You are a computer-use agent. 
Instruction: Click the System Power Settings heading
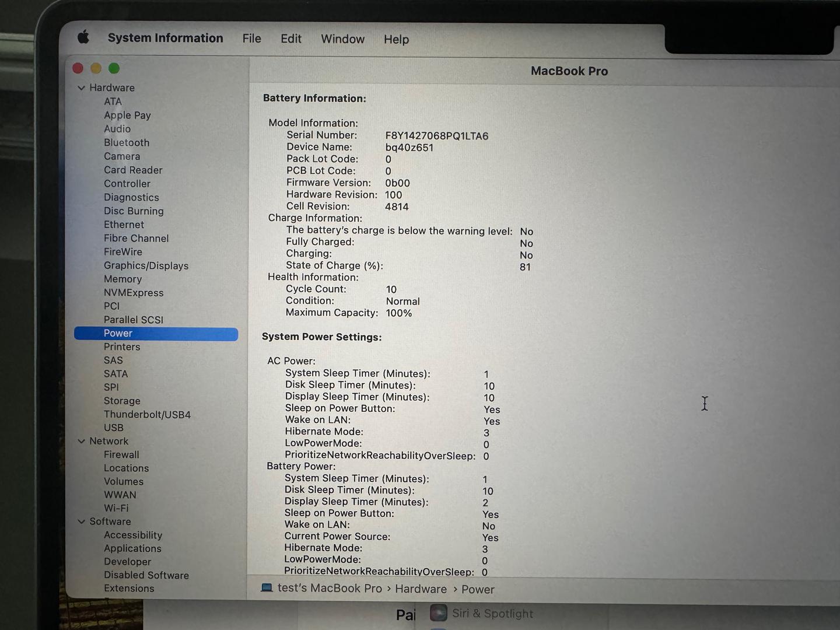pos(321,337)
